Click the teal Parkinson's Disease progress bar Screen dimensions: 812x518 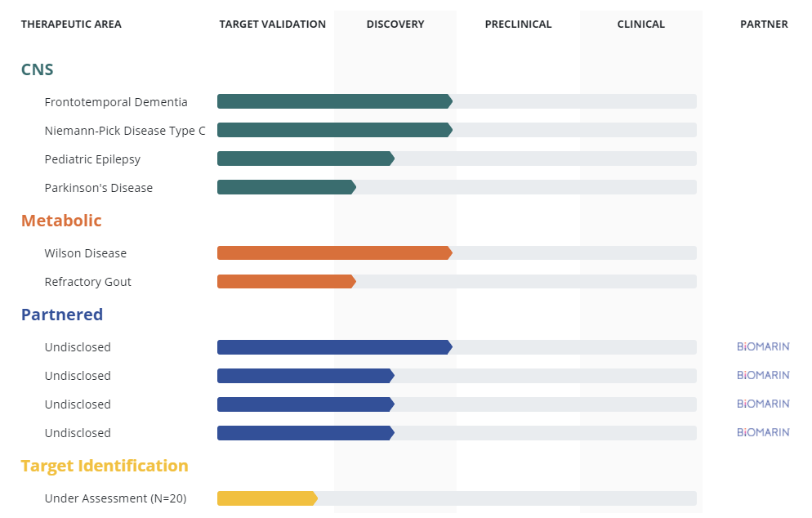pos(285,188)
